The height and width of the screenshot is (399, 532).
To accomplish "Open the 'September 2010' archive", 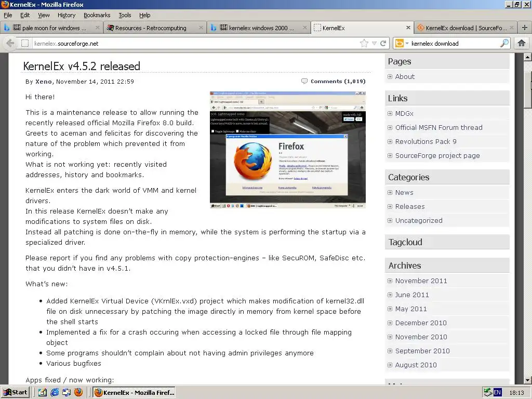I will [x=422, y=351].
